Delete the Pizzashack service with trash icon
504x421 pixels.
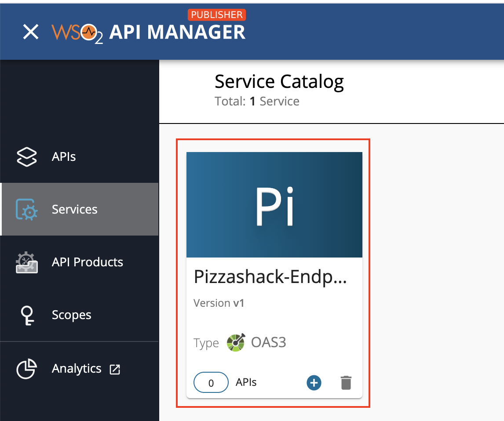pos(346,382)
